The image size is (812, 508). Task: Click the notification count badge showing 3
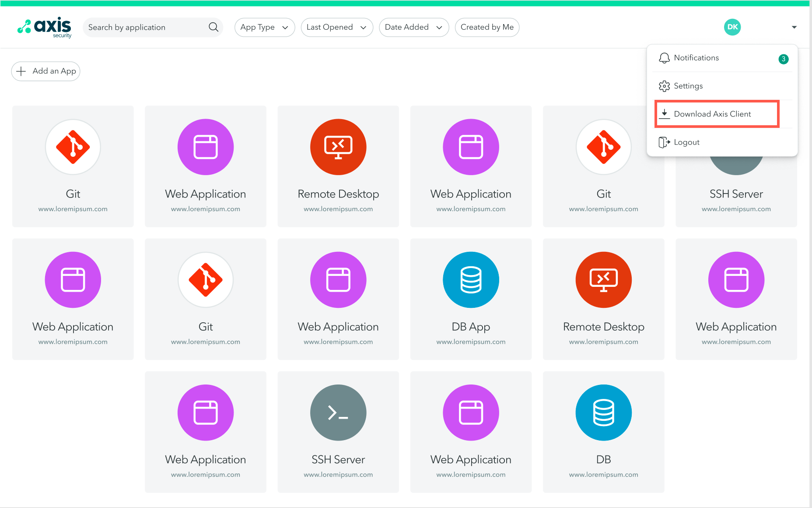tap(784, 59)
